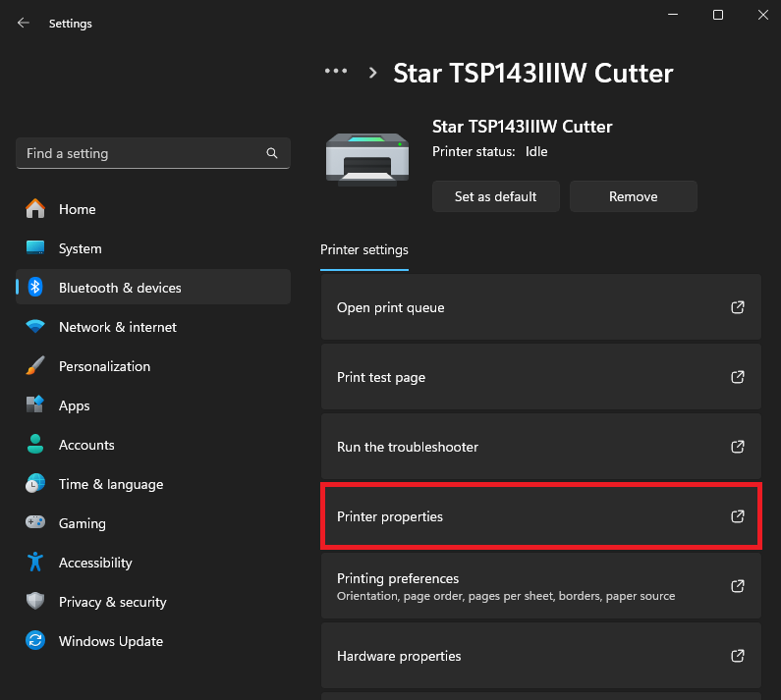Open Privacy & security settings
This screenshot has width=781, height=700.
[153, 602]
